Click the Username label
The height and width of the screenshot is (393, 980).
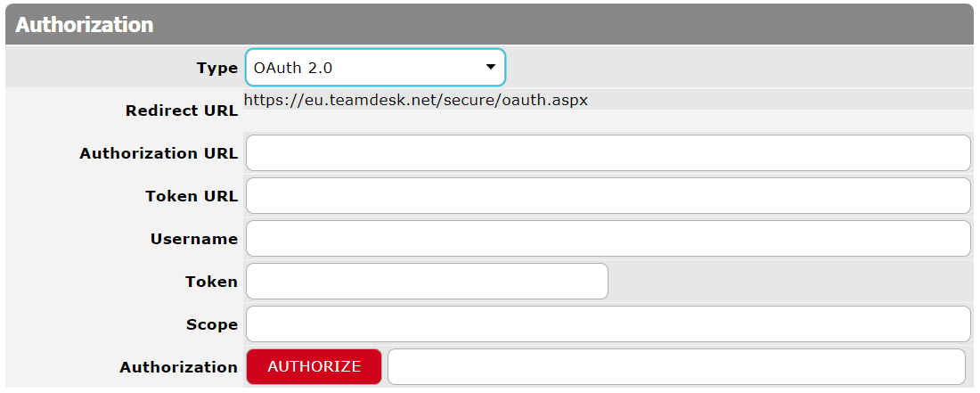pyautogui.click(x=194, y=239)
